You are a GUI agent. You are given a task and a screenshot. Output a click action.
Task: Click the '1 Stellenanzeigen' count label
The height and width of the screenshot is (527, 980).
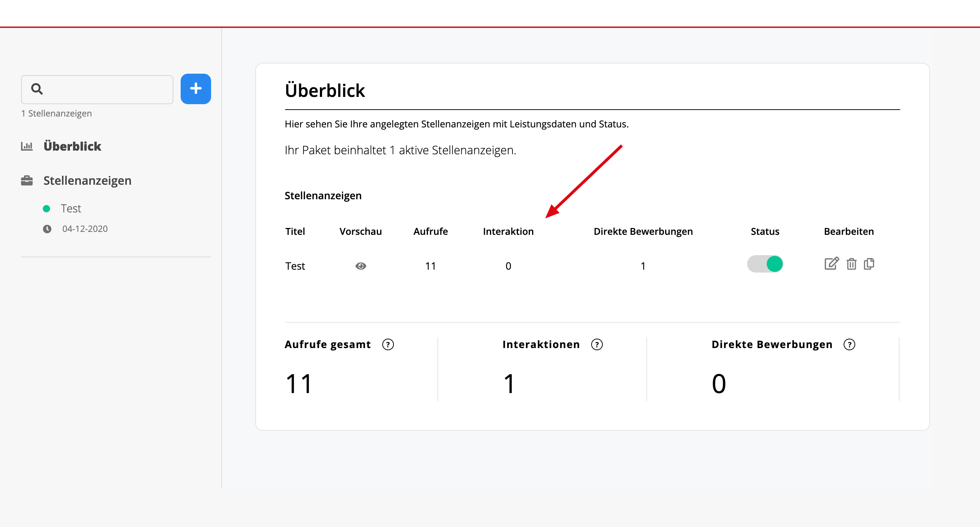[56, 114]
